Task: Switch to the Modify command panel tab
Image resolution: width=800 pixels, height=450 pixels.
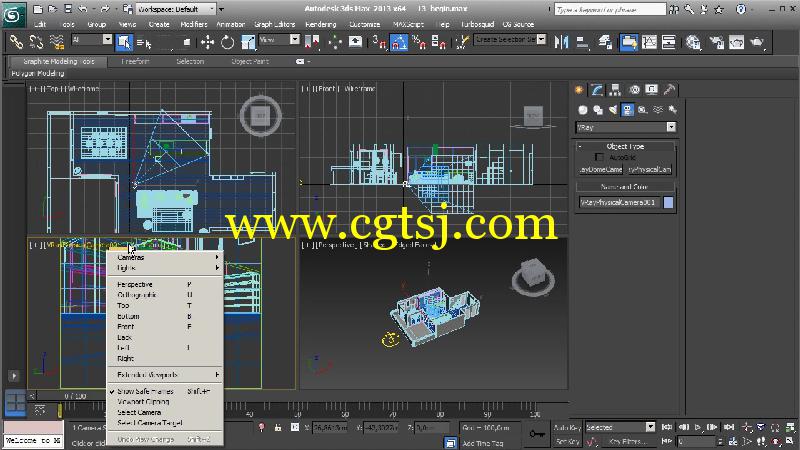Action: 597,90
